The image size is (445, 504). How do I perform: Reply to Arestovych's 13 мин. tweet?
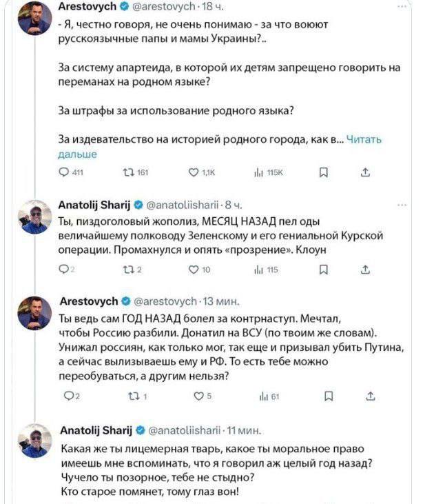pyautogui.click(x=66, y=396)
